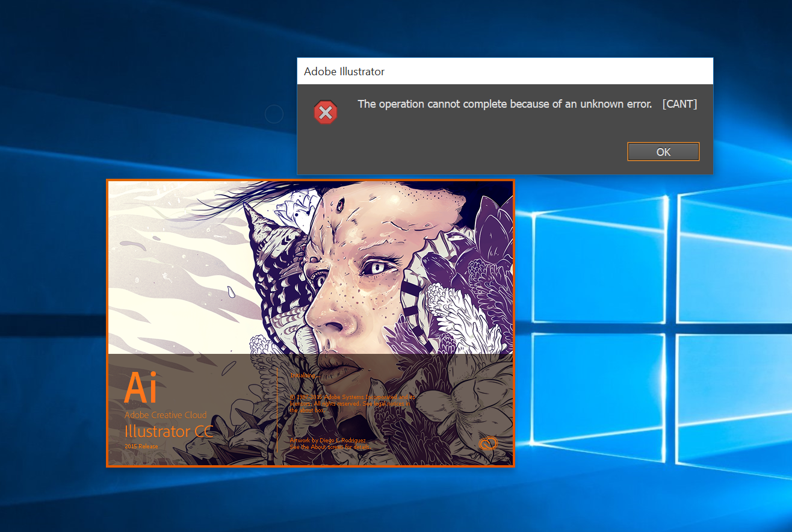Viewport: 792px width, 532px height.
Task: Click the "Initializing..." status text
Action: click(x=305, y=375)
